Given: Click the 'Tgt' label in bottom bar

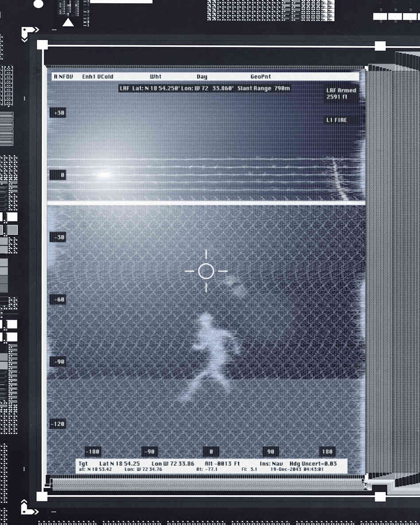Looking at the screenshot, I should (x=83, y=464).
